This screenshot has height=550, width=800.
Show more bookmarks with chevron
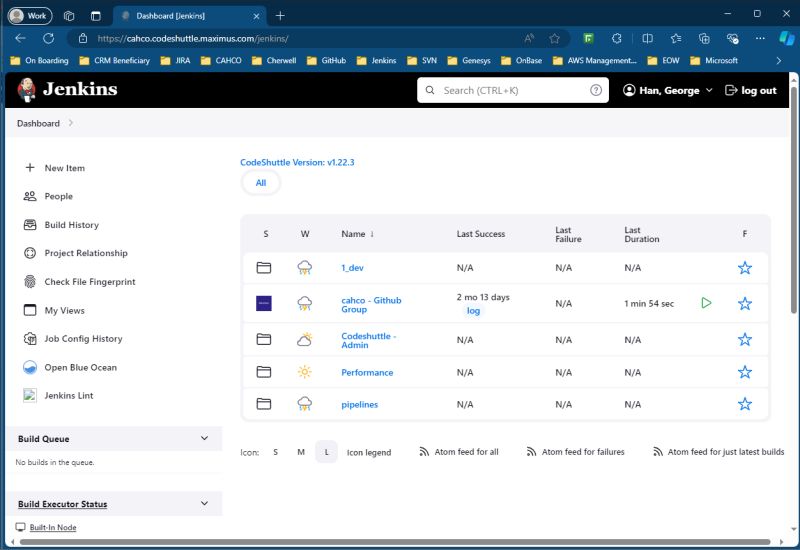click(x=779, y=61)
